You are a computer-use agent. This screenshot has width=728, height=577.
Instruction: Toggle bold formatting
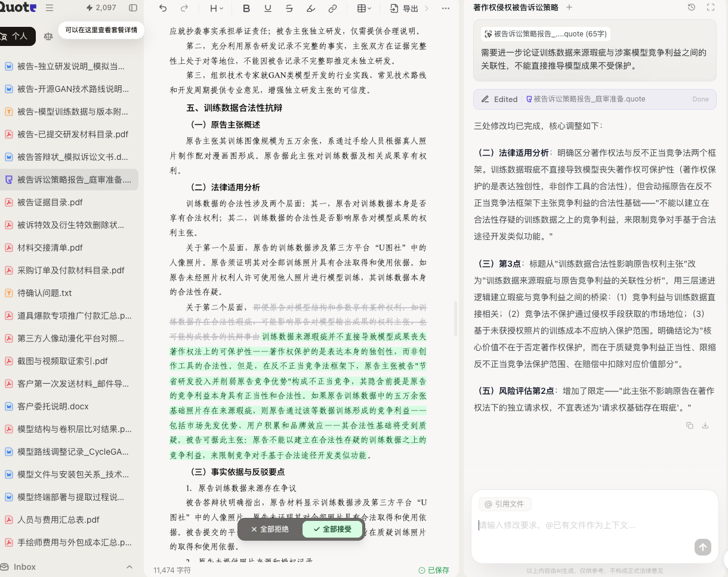click(x=246, y=8)
